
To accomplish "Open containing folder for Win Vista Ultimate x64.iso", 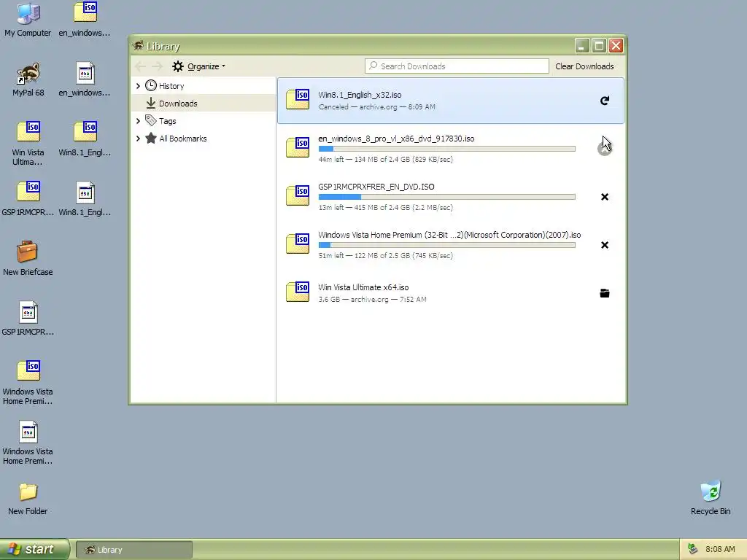I will tap(605, 293).
